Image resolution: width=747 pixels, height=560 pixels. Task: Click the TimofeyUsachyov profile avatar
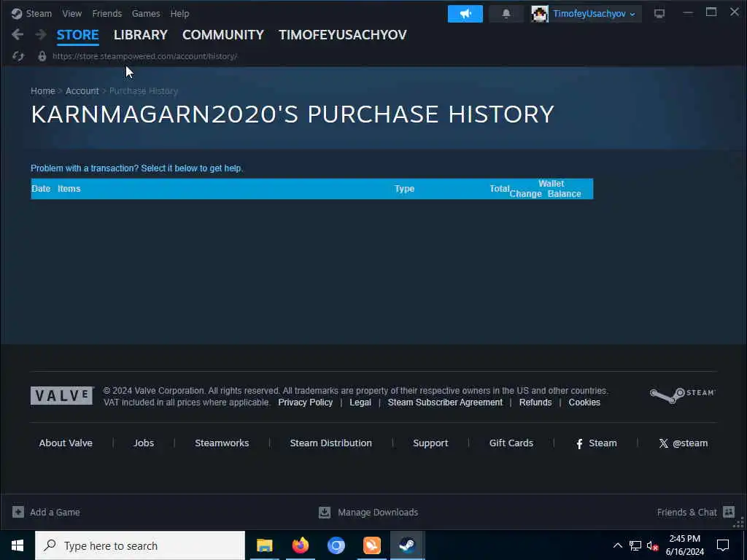[x=540, y=14]
